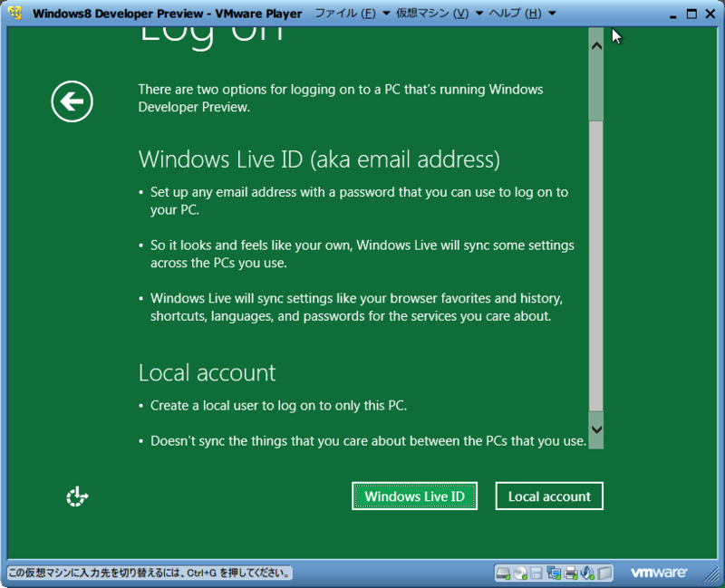
Task: Choose the Local account button
Action: (x=549, y=496)
